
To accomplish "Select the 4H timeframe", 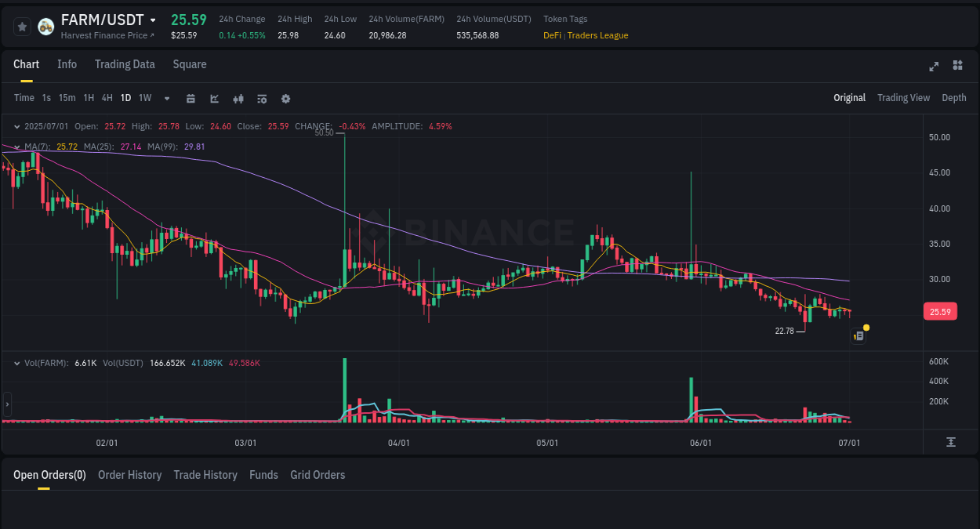I will pos(107,98).
